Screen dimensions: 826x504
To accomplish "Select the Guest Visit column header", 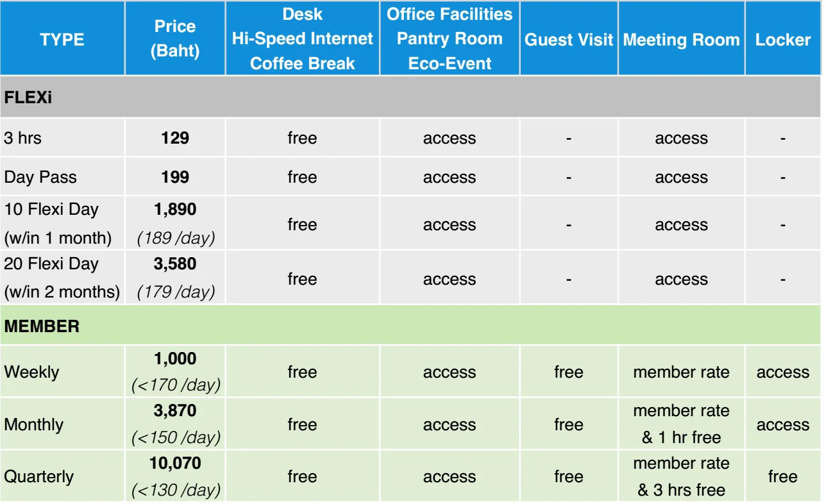I will [568, 39].
